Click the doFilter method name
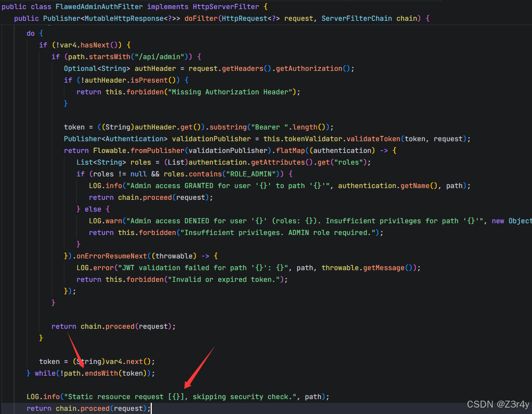 pyautogui.click(x=201, y=18)
